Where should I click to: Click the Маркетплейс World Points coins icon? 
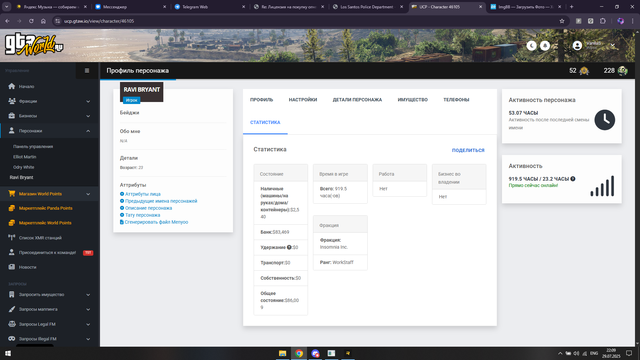(x=11, y=223)
